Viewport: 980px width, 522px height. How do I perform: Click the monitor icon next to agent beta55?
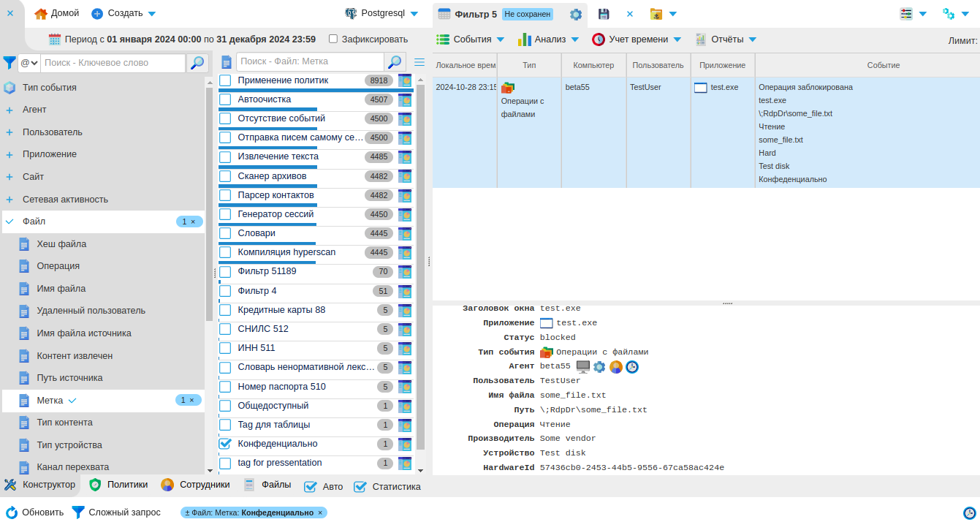(x=582, y=366)
